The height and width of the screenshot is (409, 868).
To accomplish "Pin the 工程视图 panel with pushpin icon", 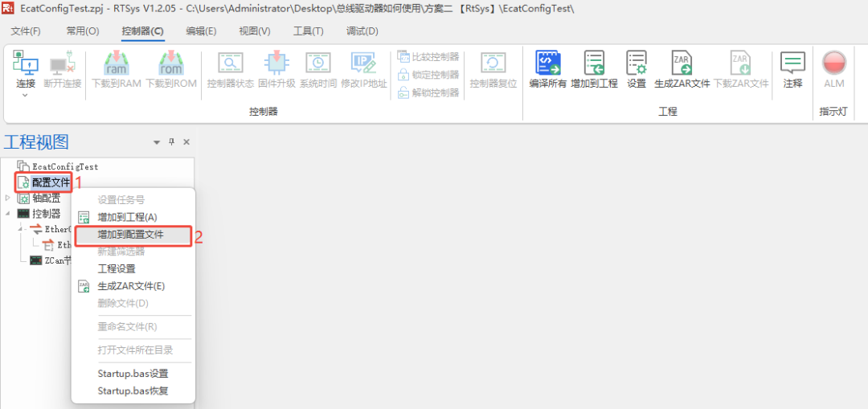I will pos(172,142).
